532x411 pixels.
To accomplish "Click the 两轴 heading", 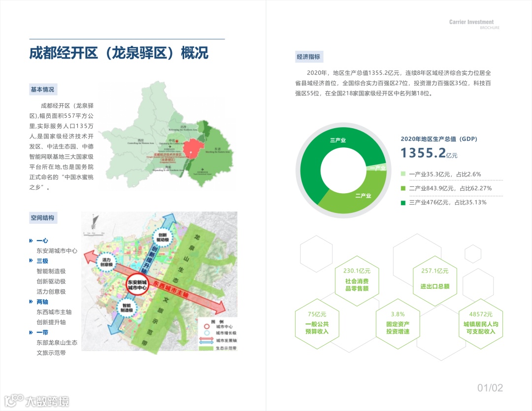I will click(42, 302).
